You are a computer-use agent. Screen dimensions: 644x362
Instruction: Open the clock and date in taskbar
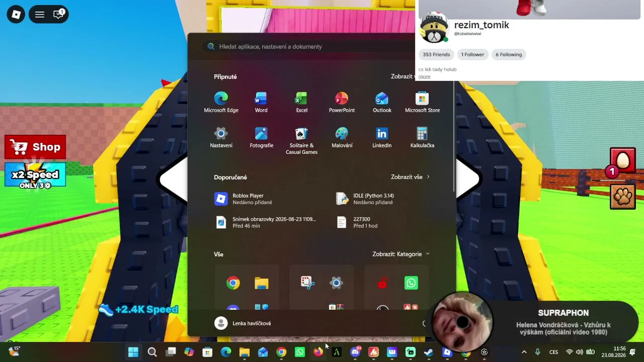pos(613,352)
